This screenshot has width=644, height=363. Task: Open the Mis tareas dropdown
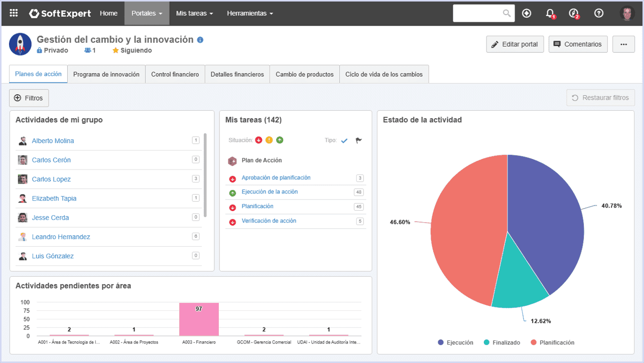coord(194,13)
